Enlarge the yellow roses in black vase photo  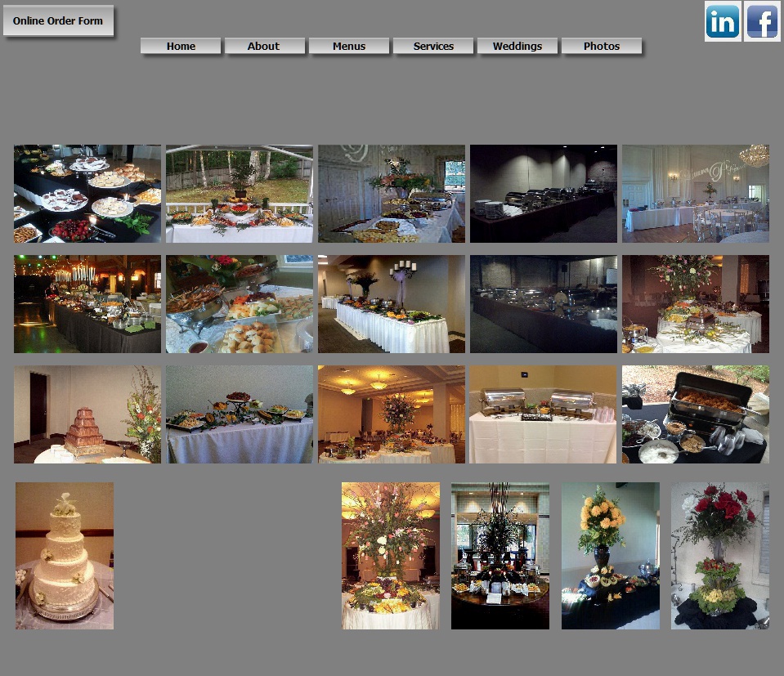(610, 556)
